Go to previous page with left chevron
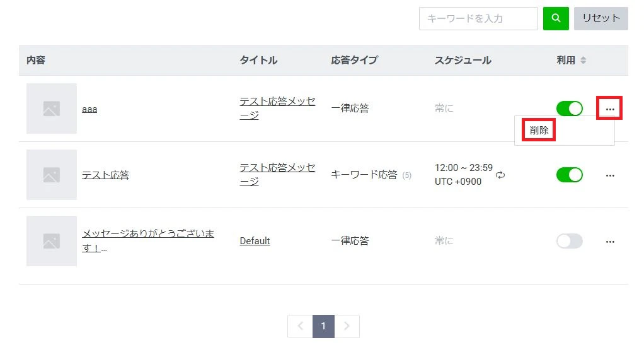Screen dimensions: 644x347 pyautogui.click(x=300, y=326)
